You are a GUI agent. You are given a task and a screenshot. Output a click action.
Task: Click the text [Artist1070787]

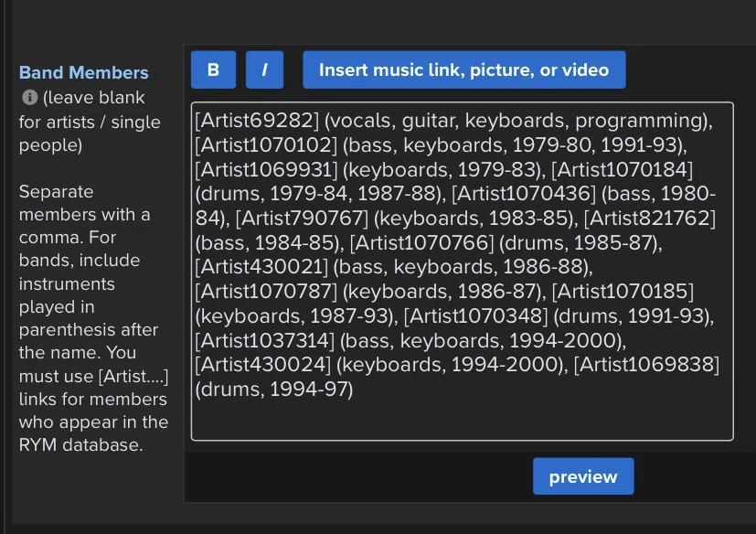(266, 292)
